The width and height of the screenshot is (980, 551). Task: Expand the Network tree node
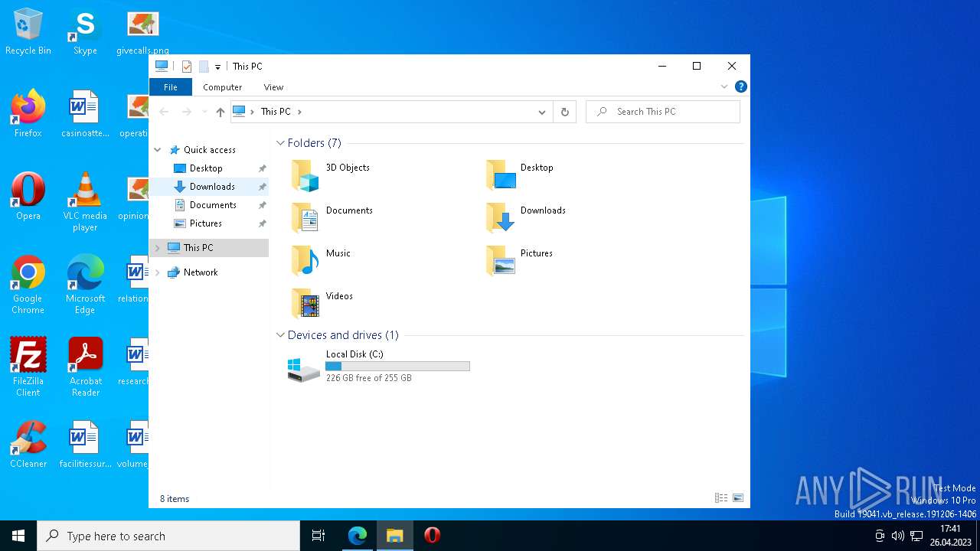tap(158, 272)
